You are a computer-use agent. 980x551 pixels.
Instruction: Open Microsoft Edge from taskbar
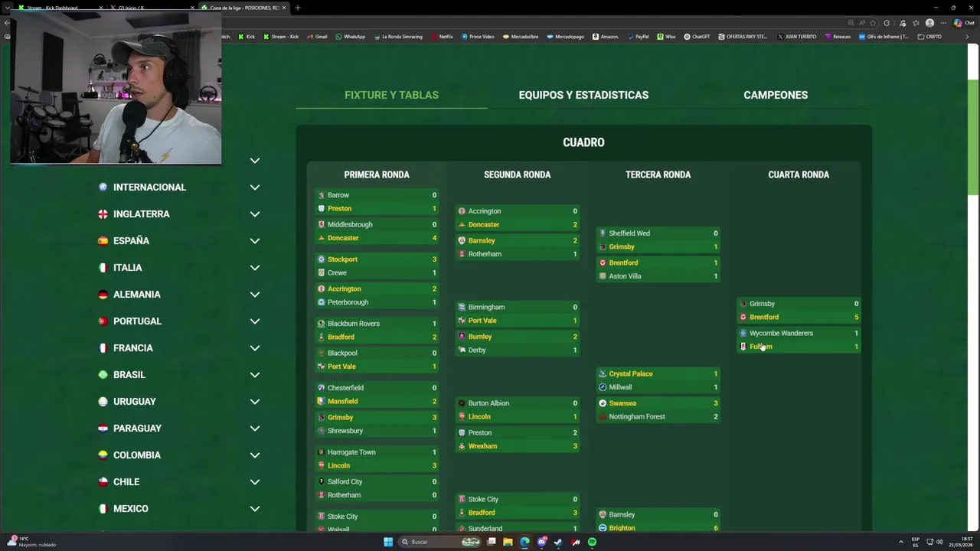[524, 542]
